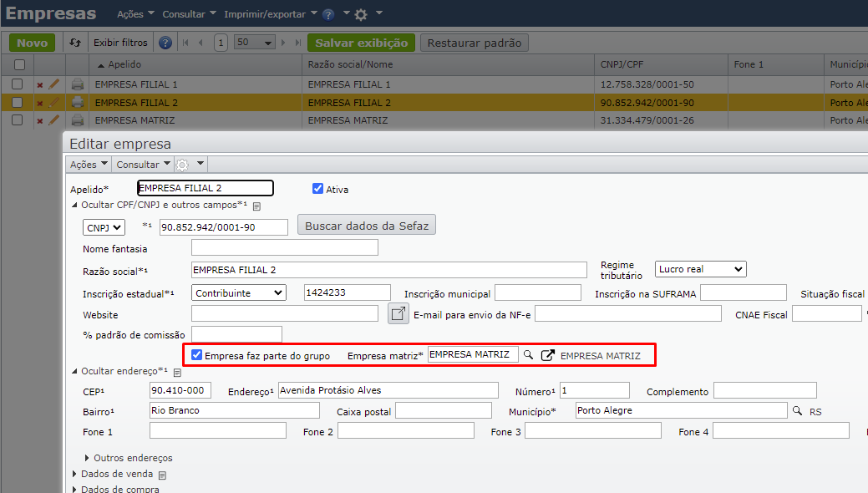Go to first page of results
Image resolution: width=868 pixels, height=493 pixels.
pos(185,43)
